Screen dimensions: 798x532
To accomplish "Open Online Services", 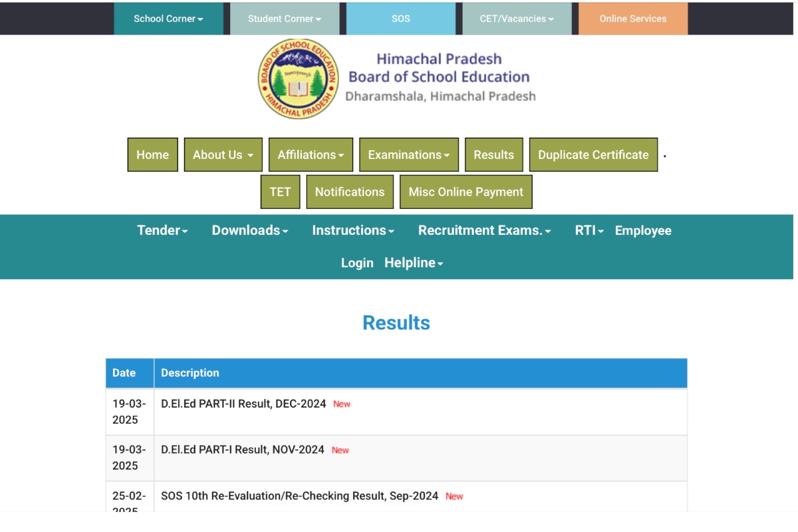I will pyautogui.click(x=633, y=19).
